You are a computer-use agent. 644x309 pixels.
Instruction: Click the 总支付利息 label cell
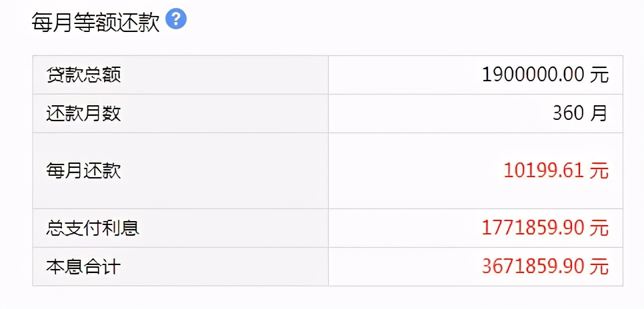click(181, 228)
